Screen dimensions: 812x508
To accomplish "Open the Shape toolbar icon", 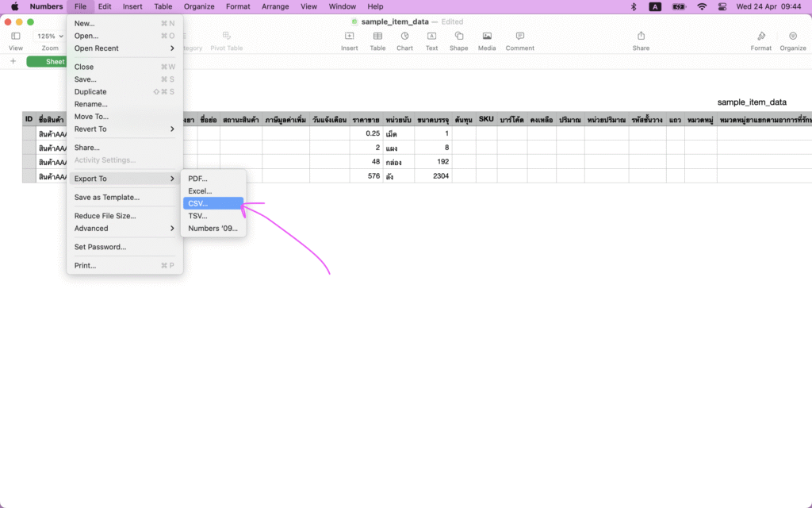I will click(458, 37).
